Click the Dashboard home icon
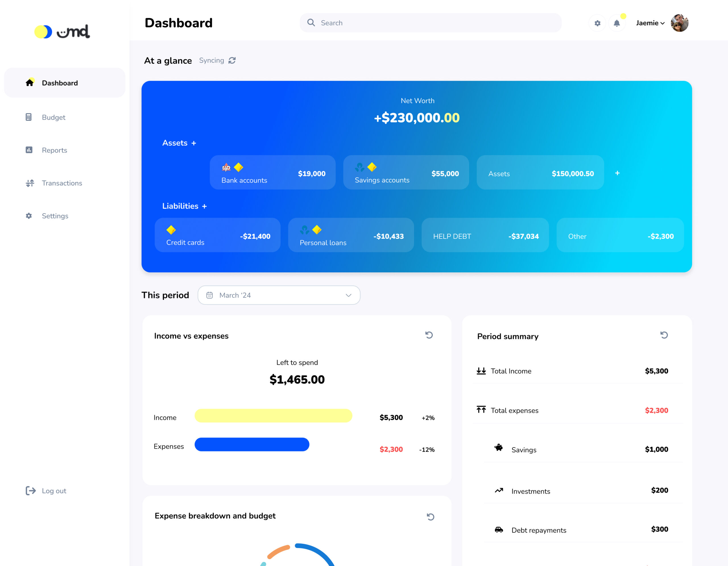This screenshot has width=728, height=566. coord(30,82)
